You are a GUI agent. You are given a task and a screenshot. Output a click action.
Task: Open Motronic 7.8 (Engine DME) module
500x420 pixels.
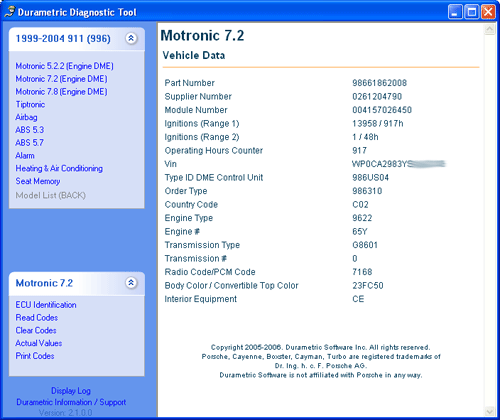tap(61, 92)
